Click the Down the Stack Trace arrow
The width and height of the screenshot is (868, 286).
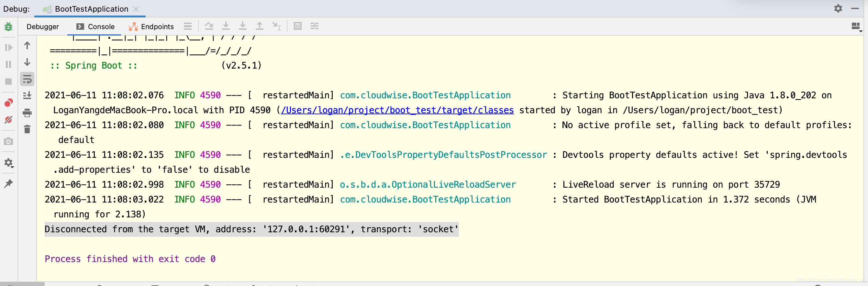27,62
